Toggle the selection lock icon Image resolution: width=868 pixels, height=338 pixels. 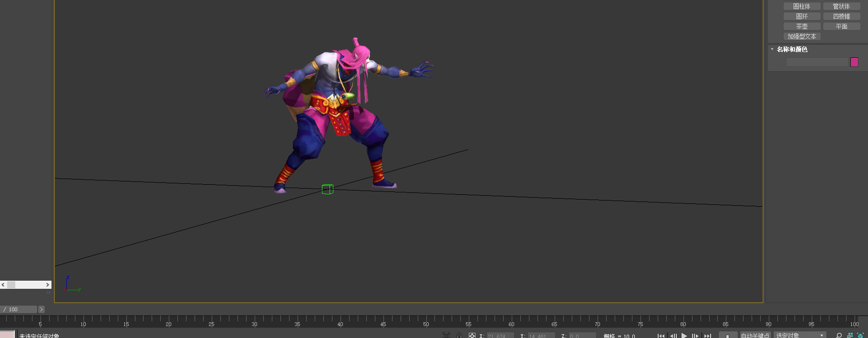tap(459, 336)
